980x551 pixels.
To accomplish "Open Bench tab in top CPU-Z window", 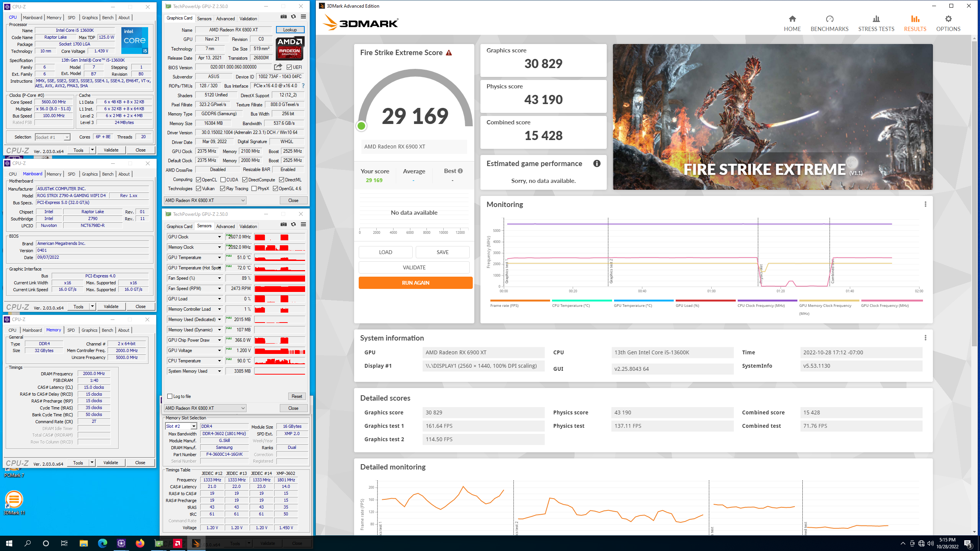I will [108, 18].
